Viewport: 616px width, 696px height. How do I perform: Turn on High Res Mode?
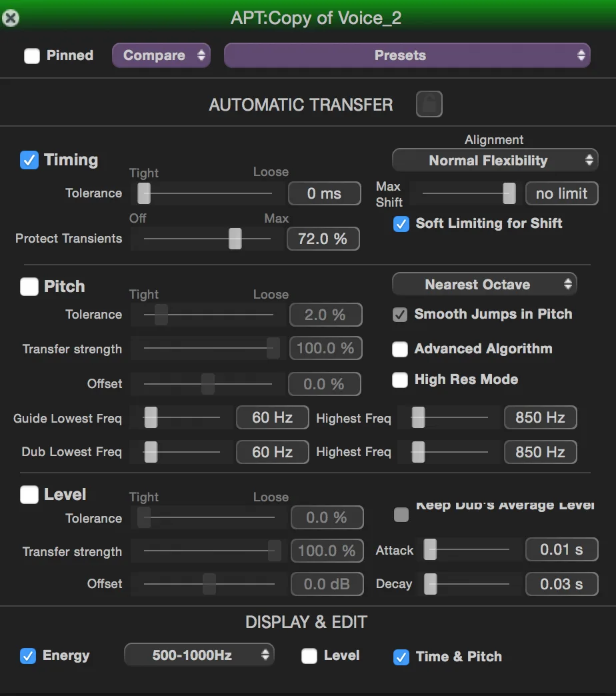coord(400,380)
